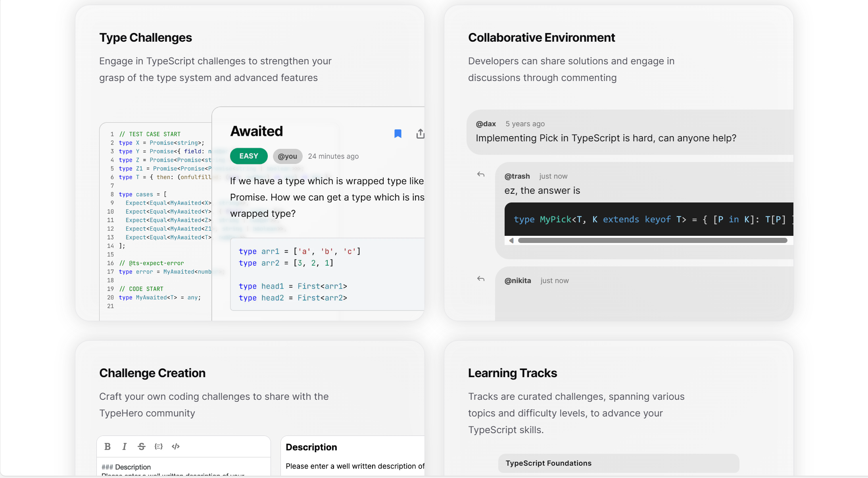Insert inline code using angle-bracket icon
The width and height of the screenshot is (868, 478).
pyautogui.click(x=176, y=447)
